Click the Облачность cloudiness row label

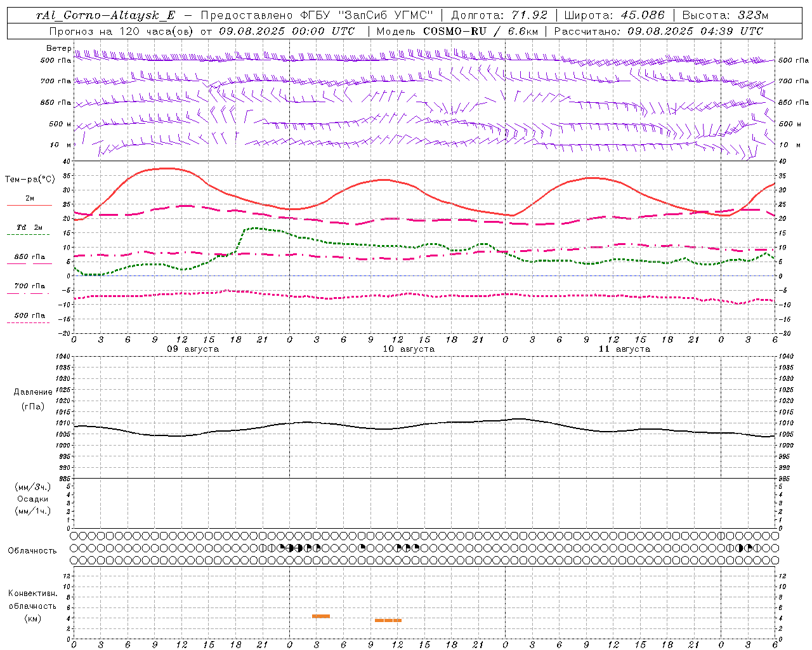pyautogui.click(x=32, y=551)
